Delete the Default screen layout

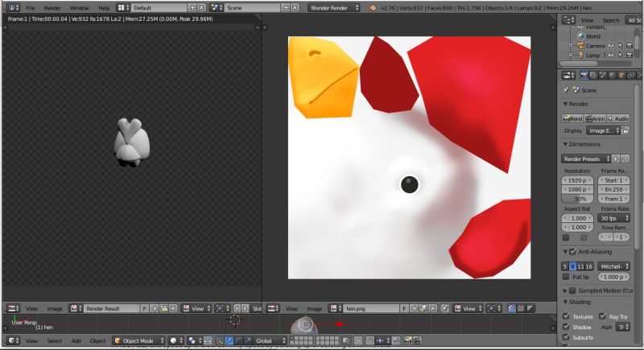[x=202, y=8]
